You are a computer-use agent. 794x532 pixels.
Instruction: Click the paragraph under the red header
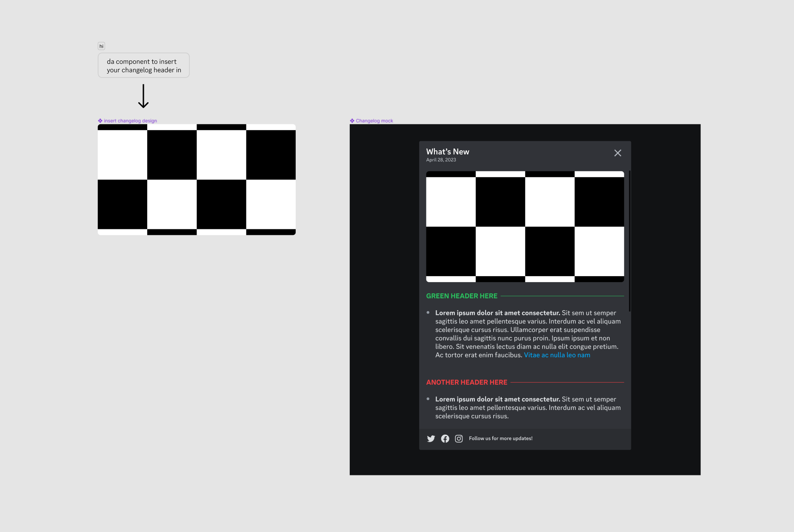tap(528, 408)
